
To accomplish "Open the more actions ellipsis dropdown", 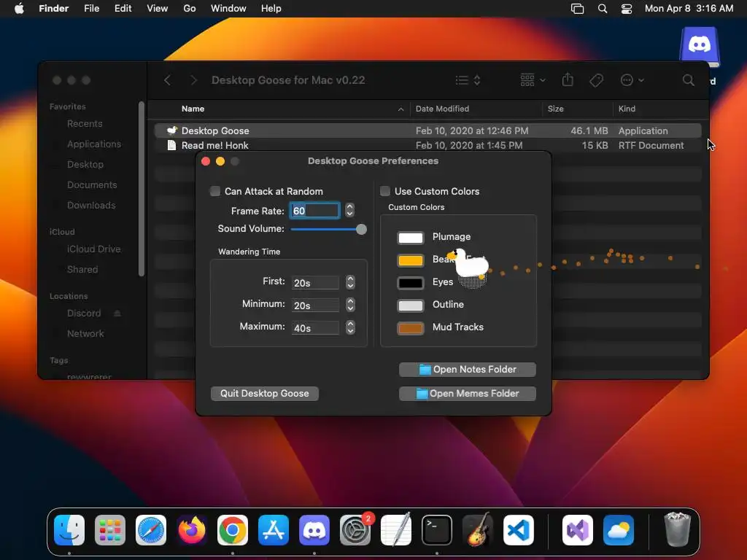I will click(x=632, y=80).
